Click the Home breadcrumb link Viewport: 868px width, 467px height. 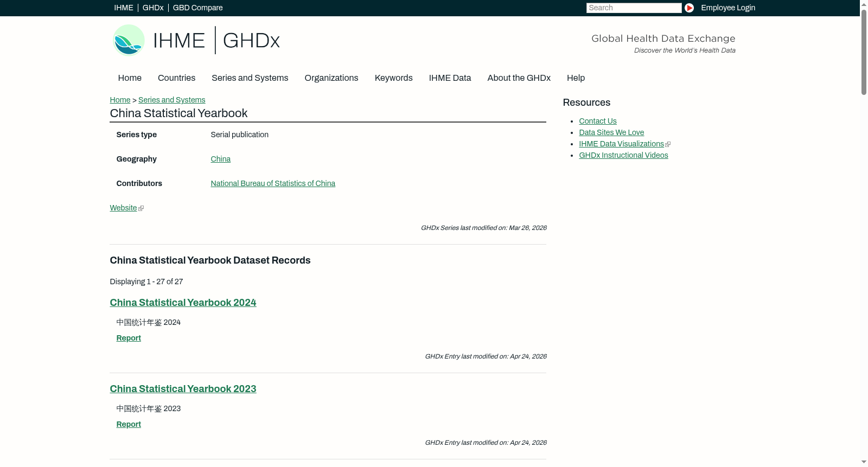[x=120, y=100]
